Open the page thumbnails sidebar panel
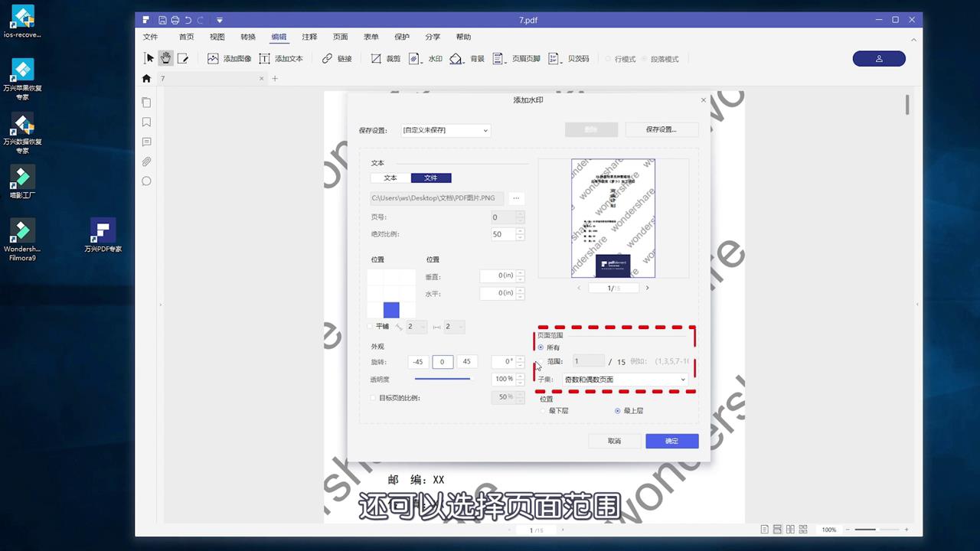Image resolution: width=980 pixels, height=551 pixels. click(x=146, y=103)
